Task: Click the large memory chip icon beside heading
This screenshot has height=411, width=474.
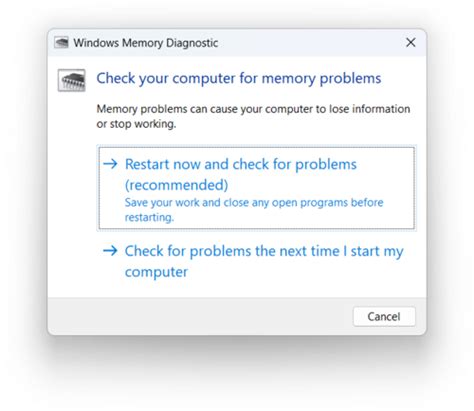Action: [x=71, y=80]
